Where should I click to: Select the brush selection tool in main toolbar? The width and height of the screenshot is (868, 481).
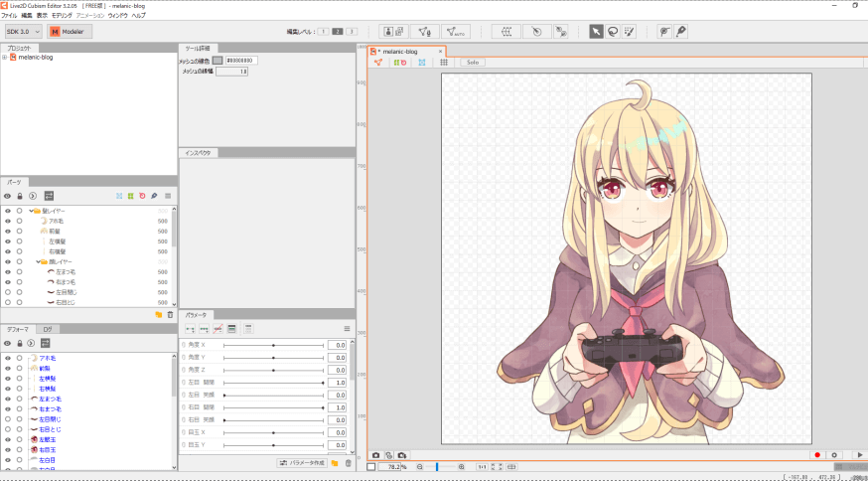[629, 32]
